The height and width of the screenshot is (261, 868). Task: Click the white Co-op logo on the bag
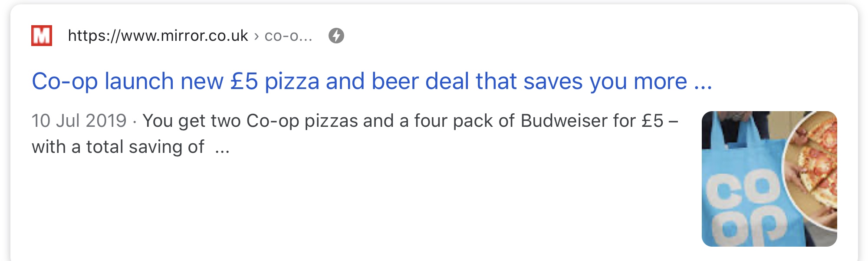pyautogui.click(x=744, y=208)
